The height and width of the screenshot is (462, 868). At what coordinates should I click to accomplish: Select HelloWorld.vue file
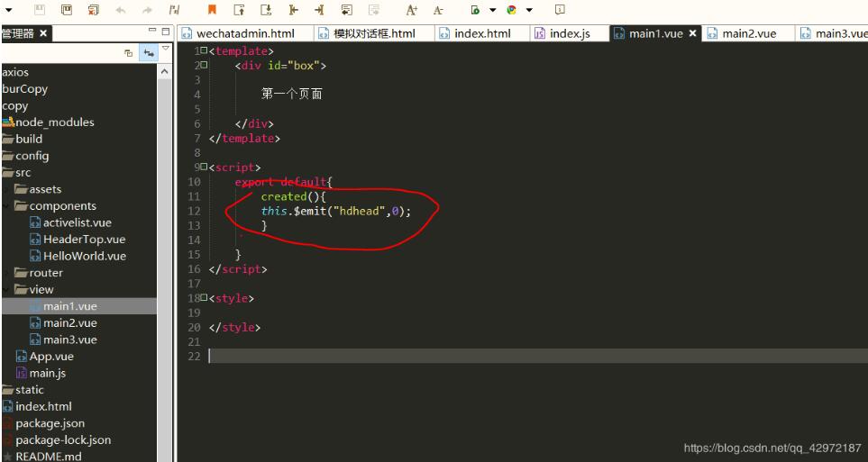click(84, 256)
